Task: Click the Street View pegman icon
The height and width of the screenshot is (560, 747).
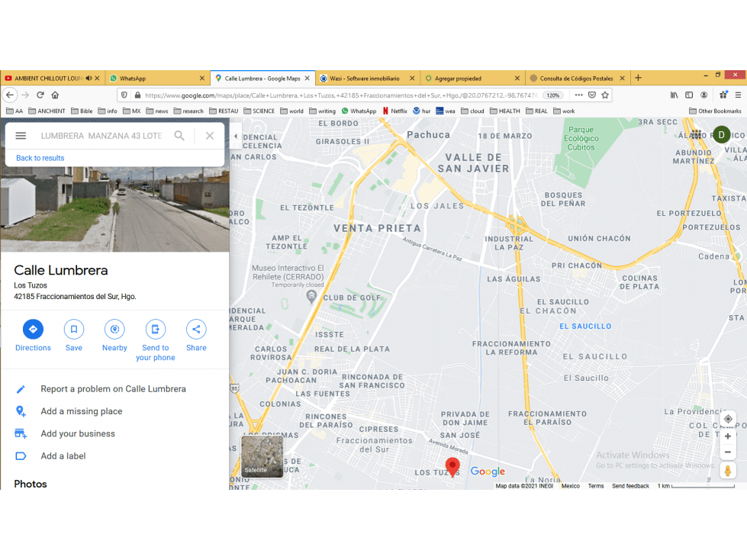Action: (728, 471)
